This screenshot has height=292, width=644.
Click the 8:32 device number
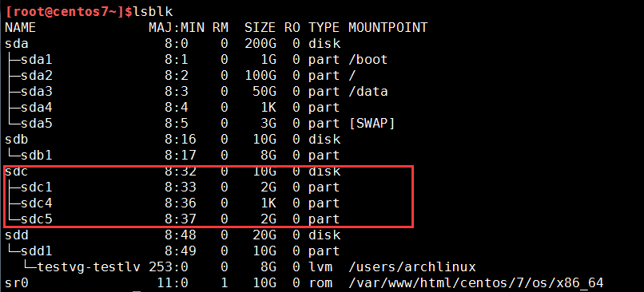pos(181,172)
